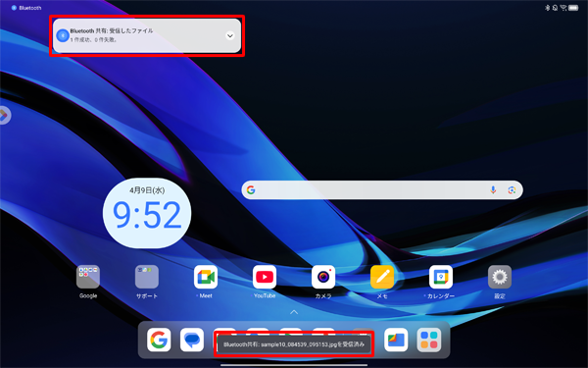Open Google app in the dock
The image size is (588, 368).
(159, 340)
